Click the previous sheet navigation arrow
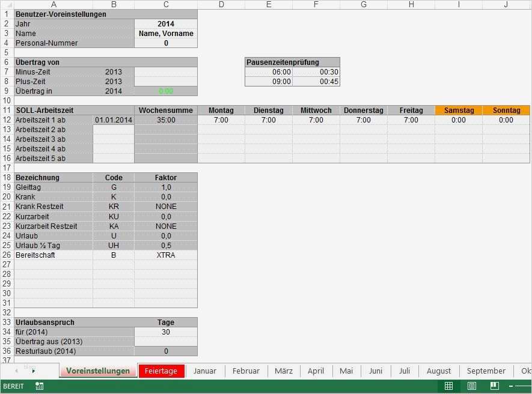 coord(16,370)
